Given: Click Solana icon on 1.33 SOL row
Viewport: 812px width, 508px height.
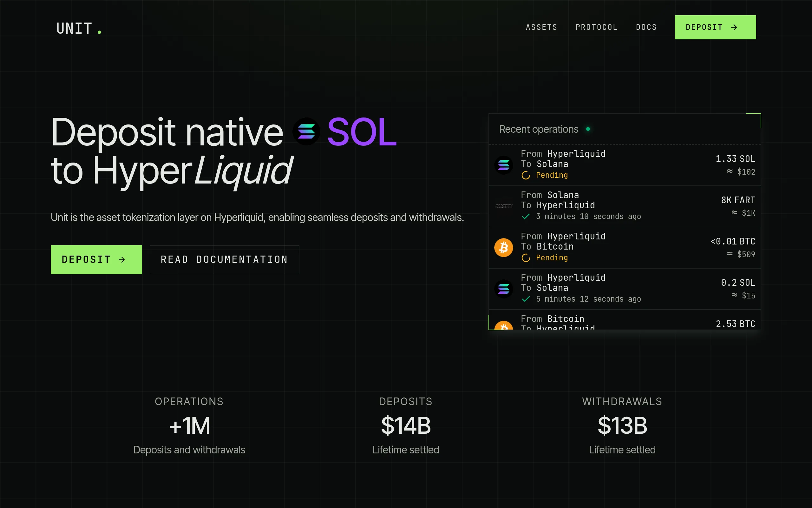Looking at the screenshot, I should (503, 165).
